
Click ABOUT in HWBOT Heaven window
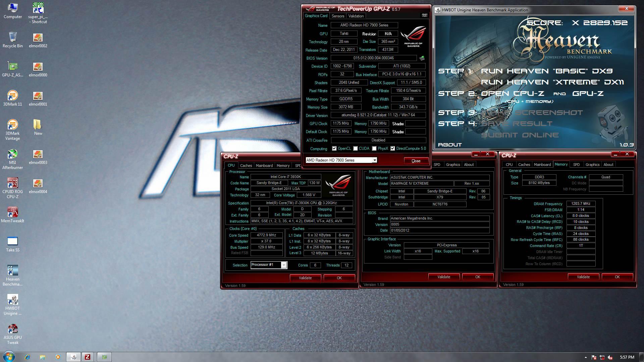[x=450, y=145]
